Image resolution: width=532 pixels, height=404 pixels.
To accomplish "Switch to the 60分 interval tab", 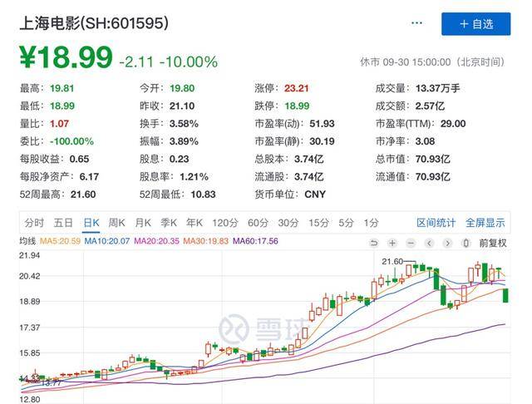I will coord(258,223).
